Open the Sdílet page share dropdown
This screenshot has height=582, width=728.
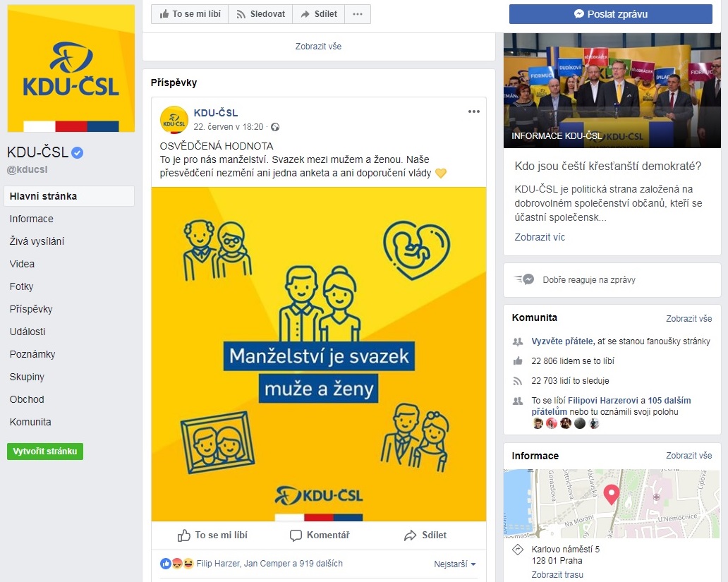coord(319,14)
